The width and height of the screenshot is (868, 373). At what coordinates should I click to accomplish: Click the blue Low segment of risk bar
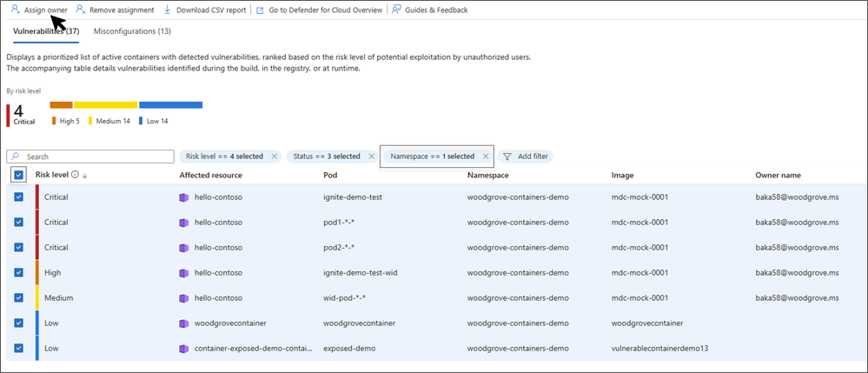(x=170, y=104)
